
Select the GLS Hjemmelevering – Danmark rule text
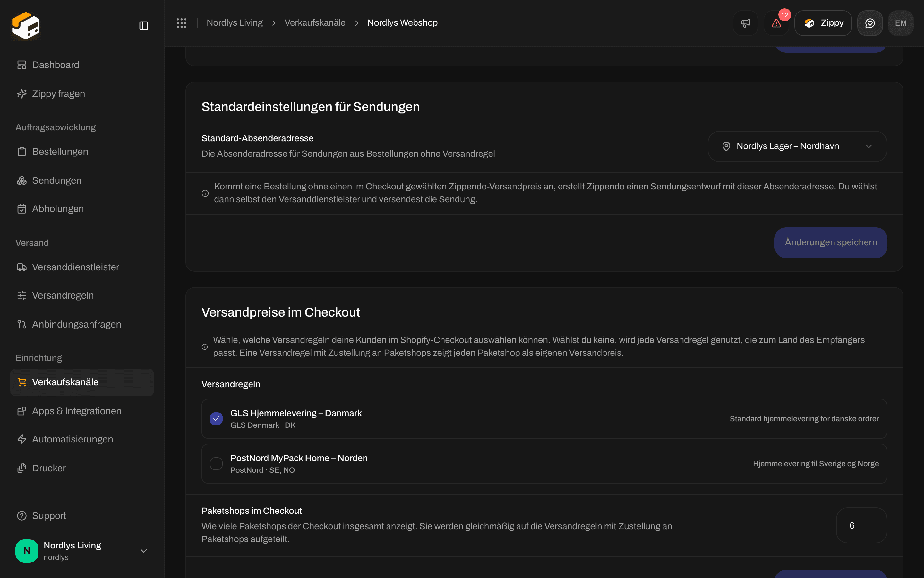296,413
